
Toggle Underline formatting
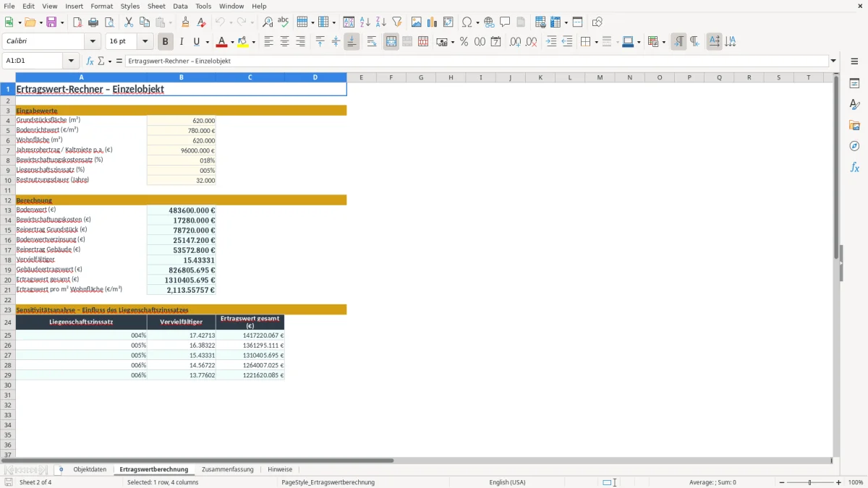point(196,42)
